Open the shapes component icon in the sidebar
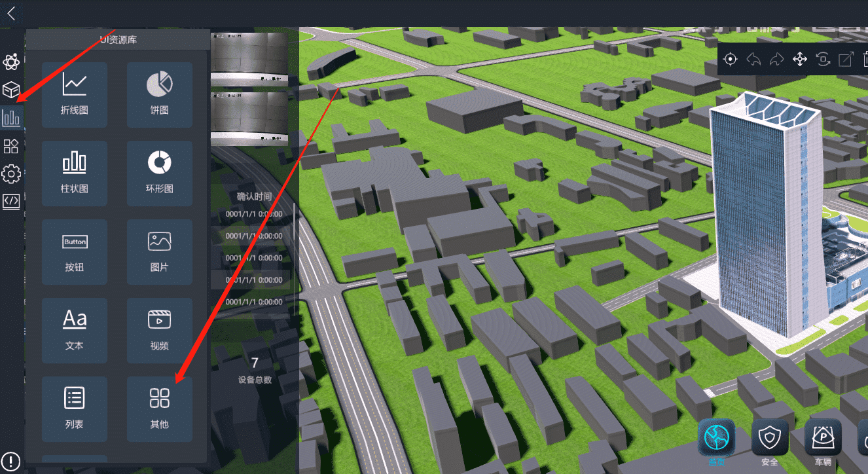This screenshot has width=868, height=474. click(11, 146)
